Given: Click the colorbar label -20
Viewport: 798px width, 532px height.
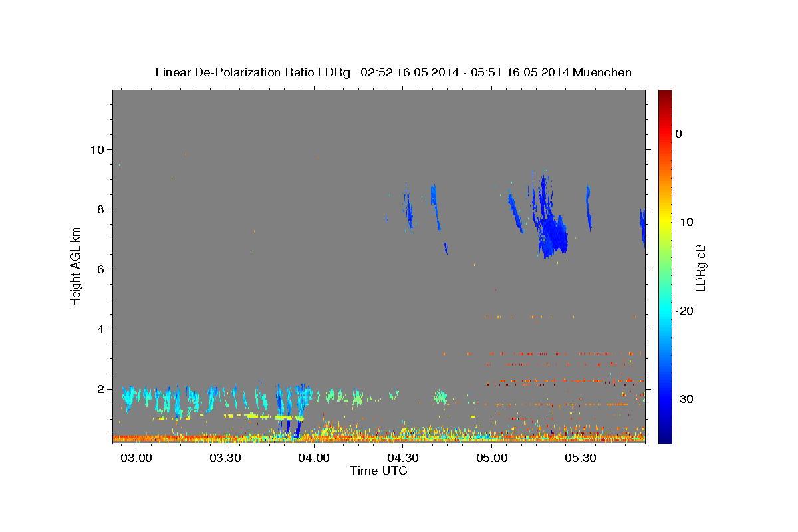Looking at the screenshot, I should coord(684,311).
